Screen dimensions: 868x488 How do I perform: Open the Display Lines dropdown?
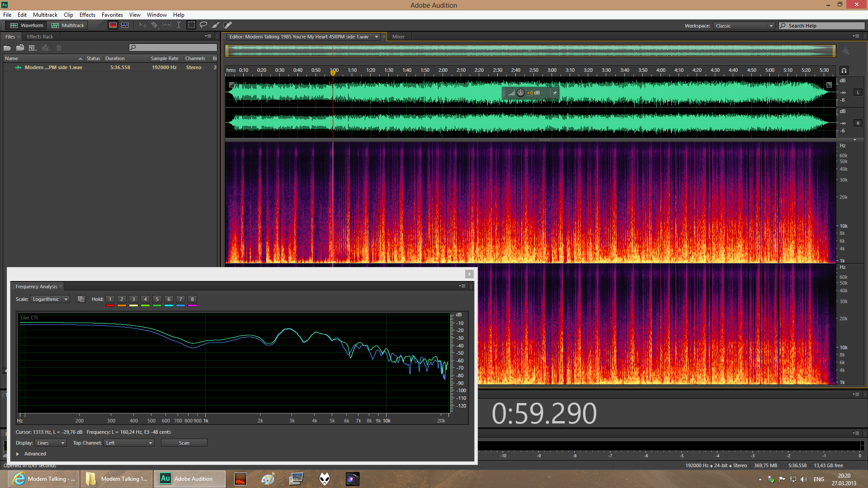(51, 443)
